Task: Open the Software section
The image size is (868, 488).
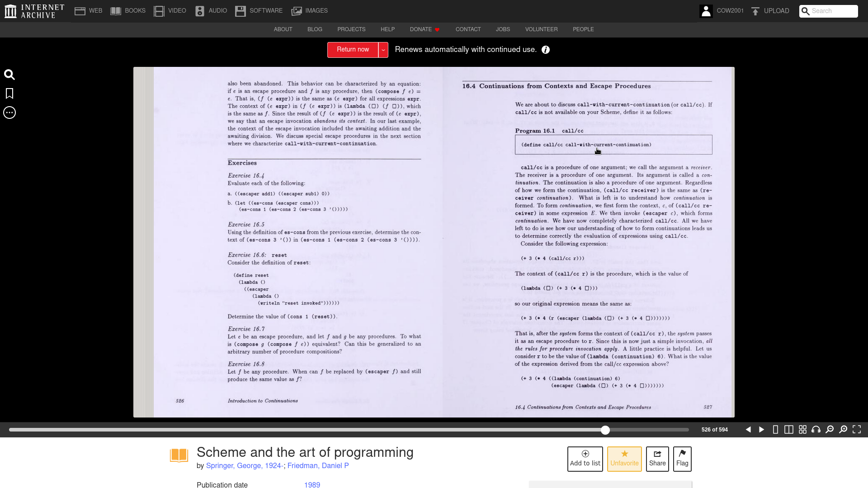Action: [x=259, y=11]
